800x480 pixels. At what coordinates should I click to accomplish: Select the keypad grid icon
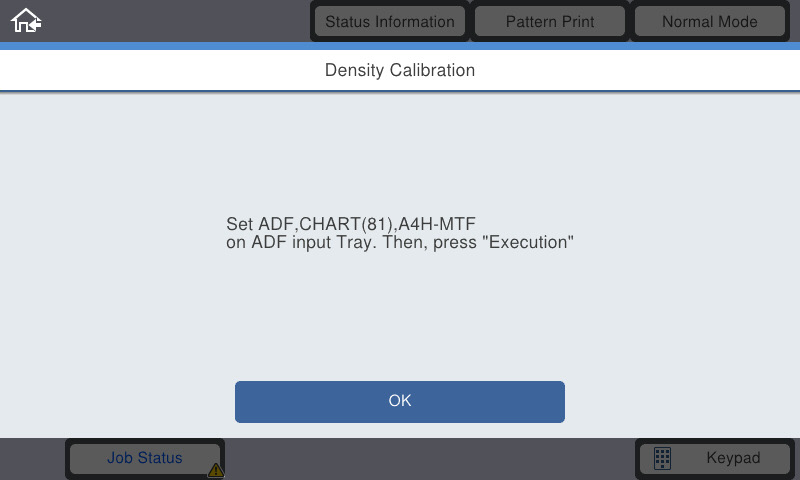(662, 458)
